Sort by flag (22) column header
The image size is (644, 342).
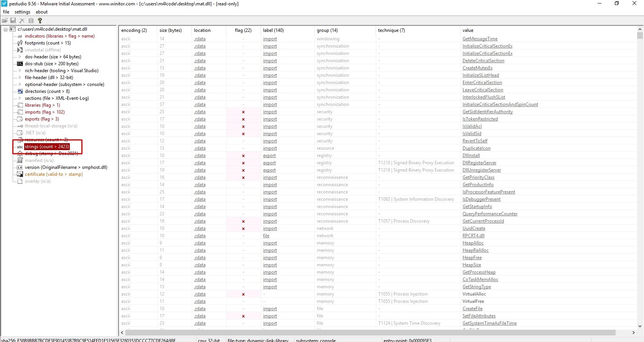[x=243, y=30]
